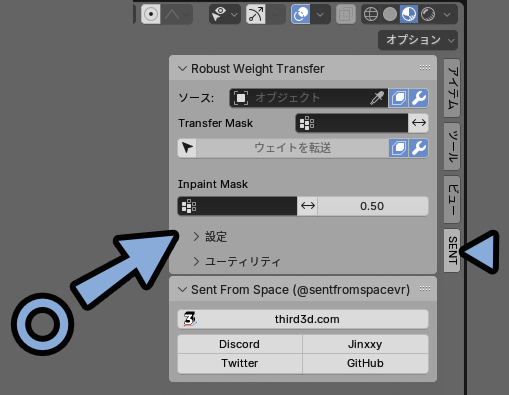Click the 0.50 Inpaint Mask threshold slider
509x395 pixels.
pos(373,206)
